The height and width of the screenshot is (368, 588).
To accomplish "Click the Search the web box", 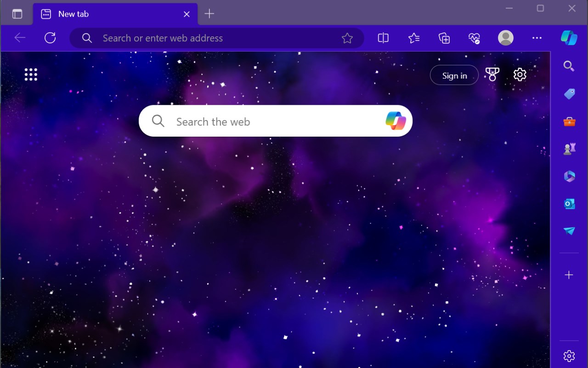I will [x=276, y=121].
